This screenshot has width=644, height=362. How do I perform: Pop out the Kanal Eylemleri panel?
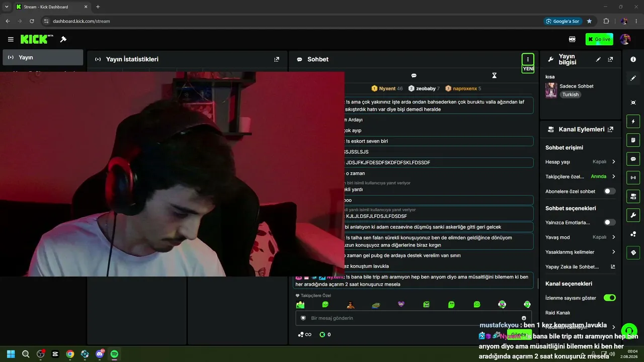tap(610, 129)
